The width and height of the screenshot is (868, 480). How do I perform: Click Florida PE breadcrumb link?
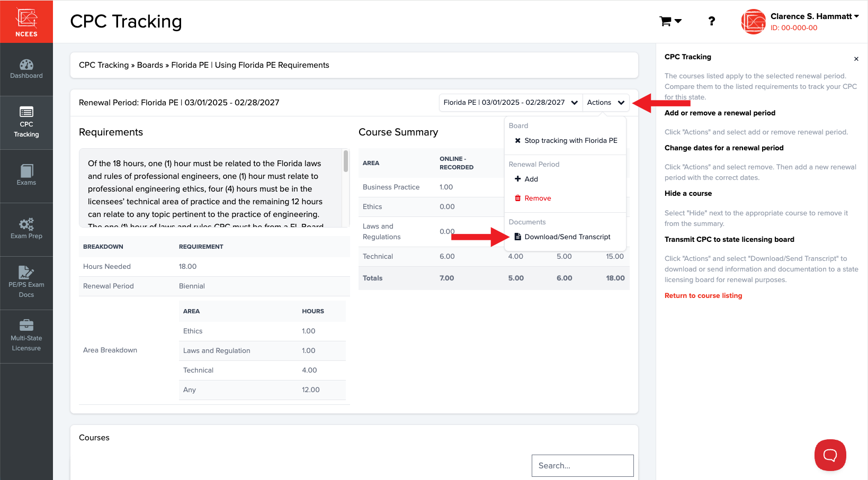coord(190,65)
